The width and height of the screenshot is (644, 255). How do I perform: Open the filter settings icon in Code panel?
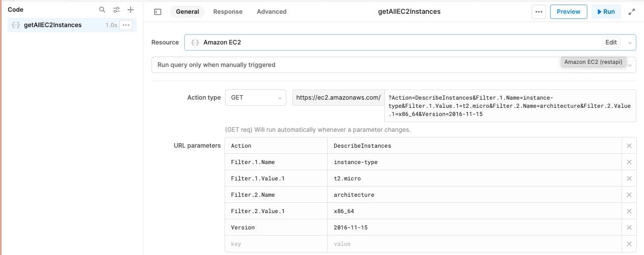[x=116, y=10]
